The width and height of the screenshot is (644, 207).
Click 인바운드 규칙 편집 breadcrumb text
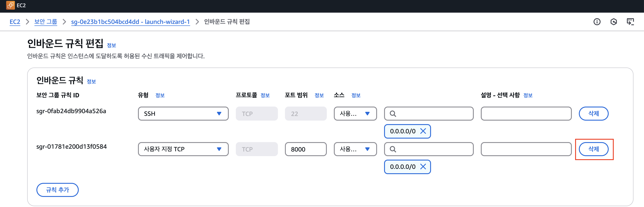coord(227,22)
